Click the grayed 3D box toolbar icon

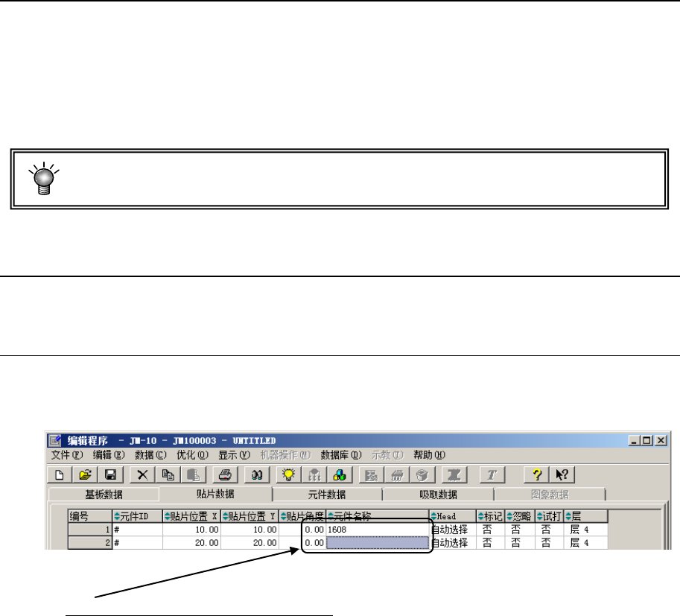pos(422,475)
